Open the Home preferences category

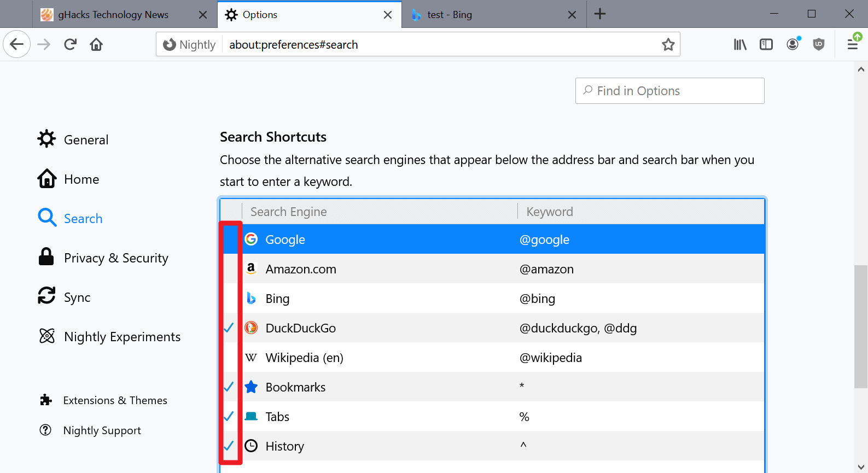[x=68, y=179]
